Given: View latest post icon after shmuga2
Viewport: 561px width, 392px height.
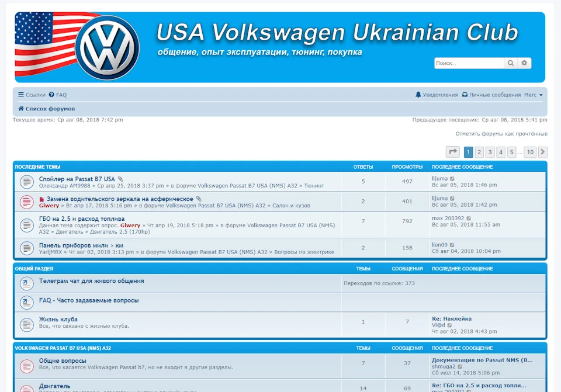Looking at the screenshot, I should (460, 367).
